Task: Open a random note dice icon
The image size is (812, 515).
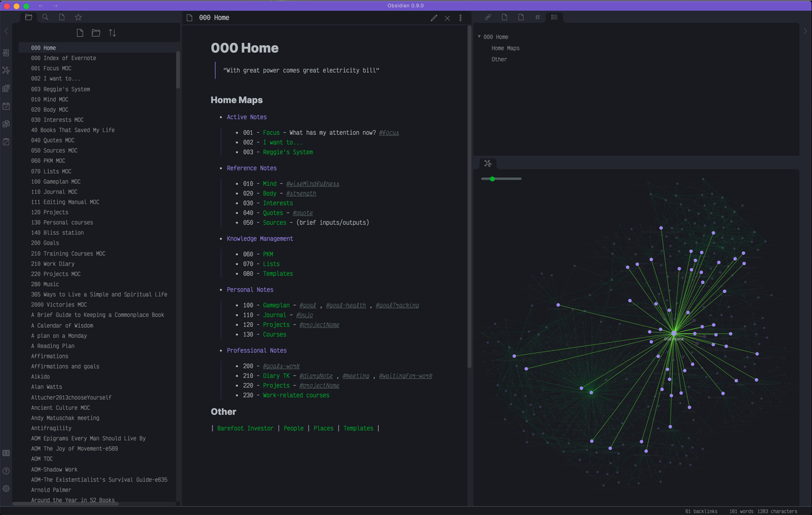Action: [x=6, y=142]
